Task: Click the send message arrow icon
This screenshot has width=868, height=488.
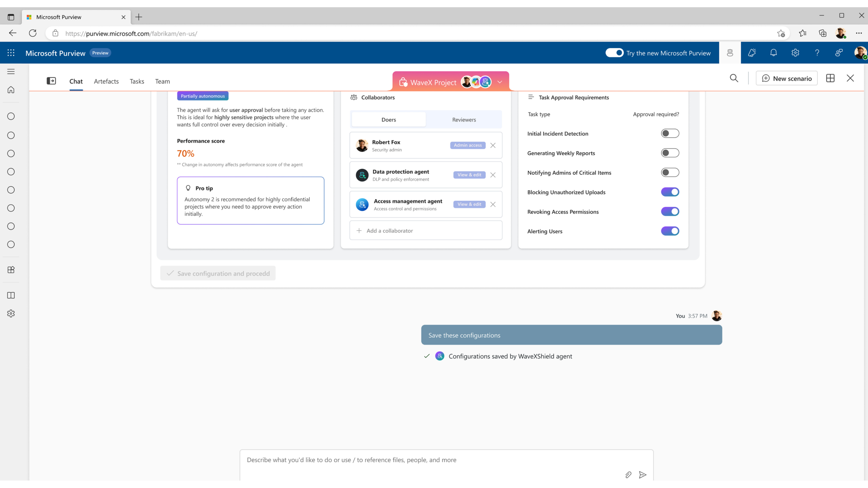Action: (x=643, y=475)
